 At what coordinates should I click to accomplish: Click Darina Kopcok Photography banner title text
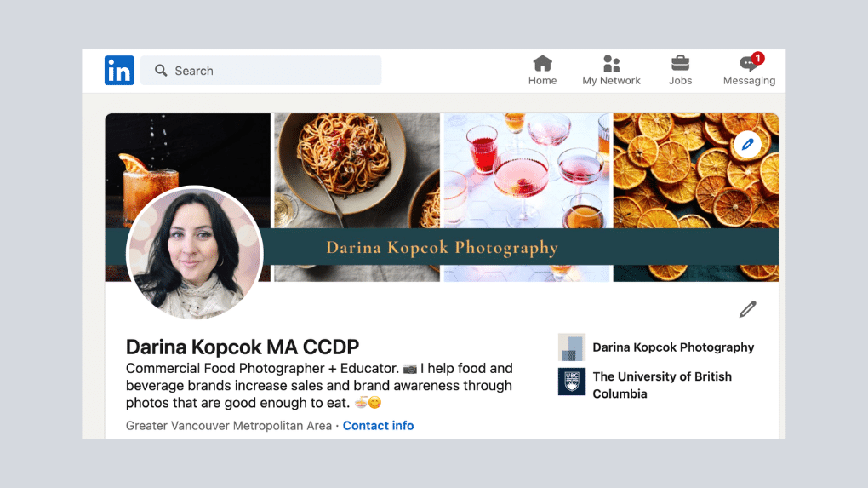(442, 248)
